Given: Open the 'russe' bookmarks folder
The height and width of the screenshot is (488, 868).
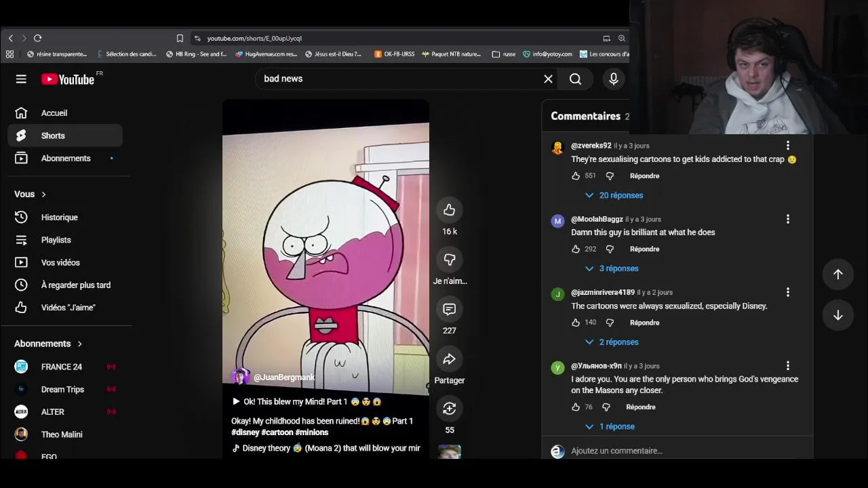Looking at the screenshot, I should tap(504, 54).
